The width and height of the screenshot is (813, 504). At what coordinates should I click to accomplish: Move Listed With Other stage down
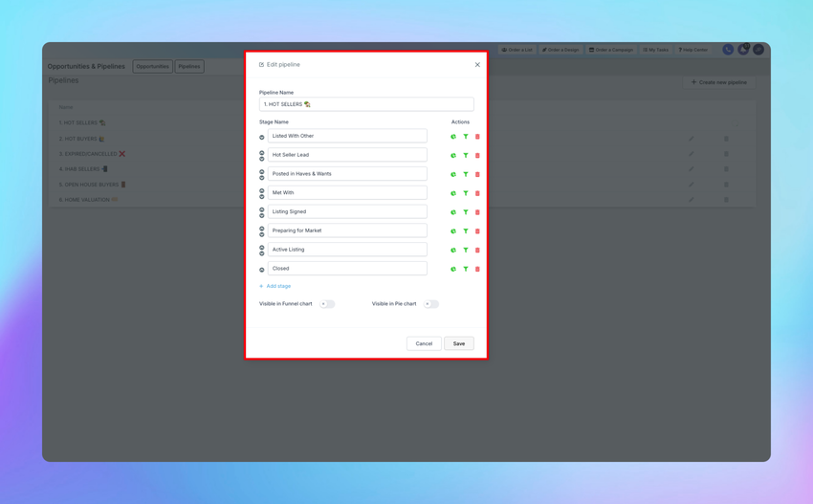tap(262, 138)
